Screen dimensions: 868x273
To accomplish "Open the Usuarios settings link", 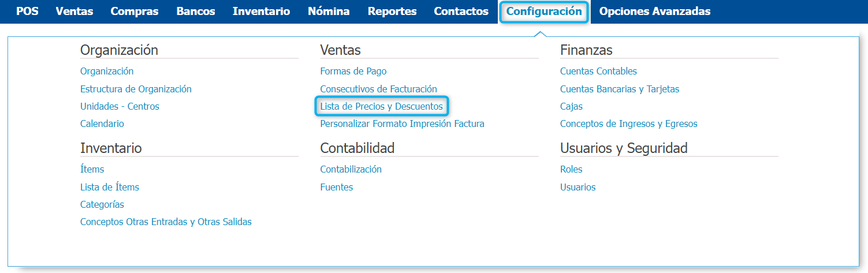I will (578, 187).
